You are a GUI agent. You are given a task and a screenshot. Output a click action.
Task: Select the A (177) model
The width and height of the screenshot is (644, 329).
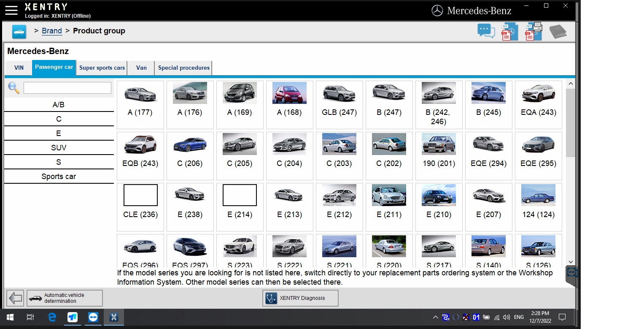(140, 105)
